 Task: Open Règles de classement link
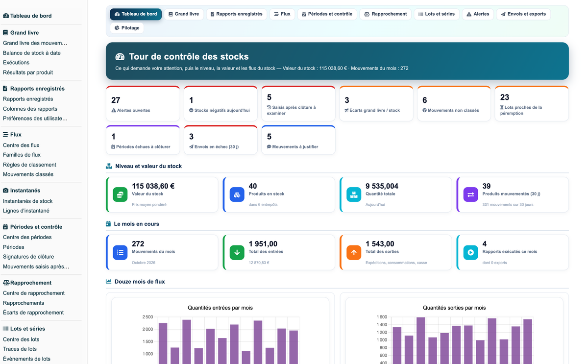pos(29,165)
